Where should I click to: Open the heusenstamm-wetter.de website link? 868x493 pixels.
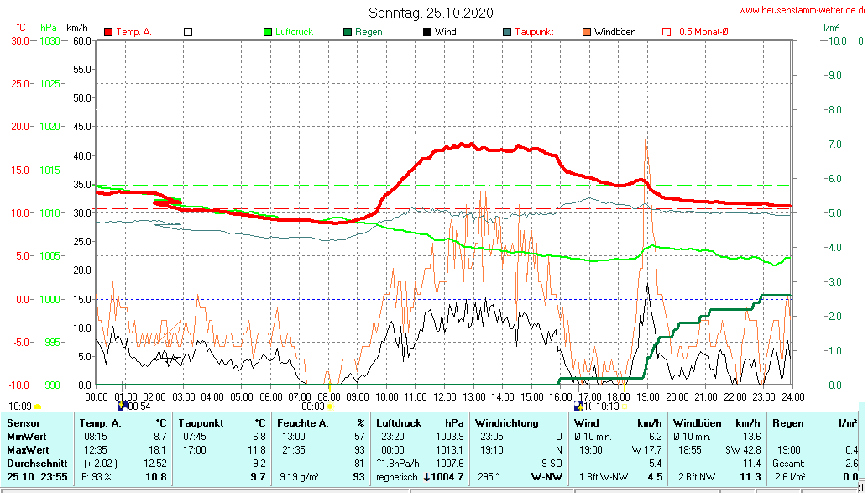[803, 11]
